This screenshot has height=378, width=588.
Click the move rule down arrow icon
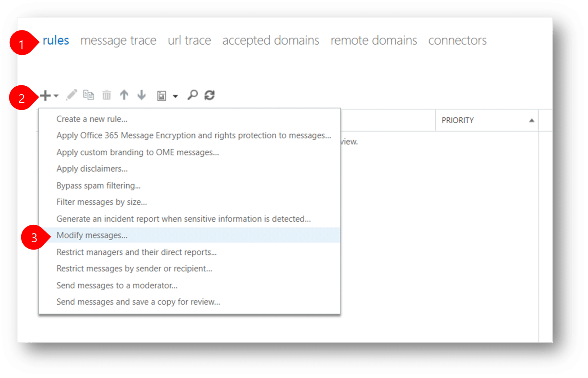coord(142,95)
